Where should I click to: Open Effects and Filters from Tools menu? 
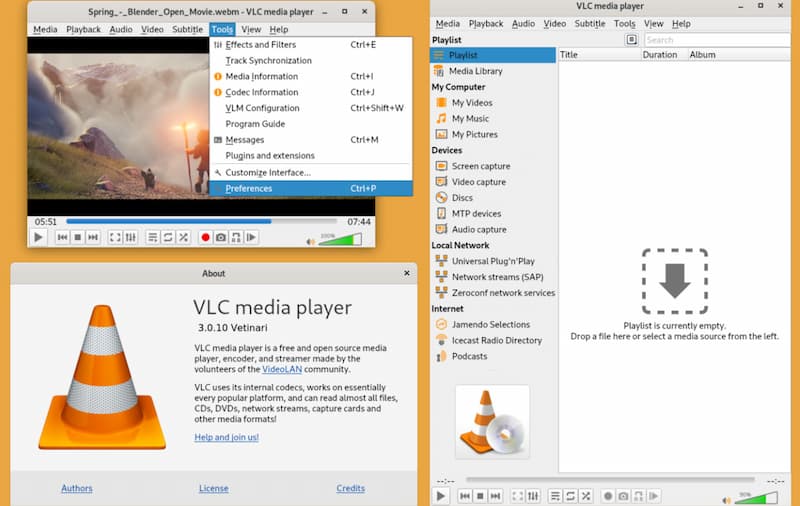[311, 44]
